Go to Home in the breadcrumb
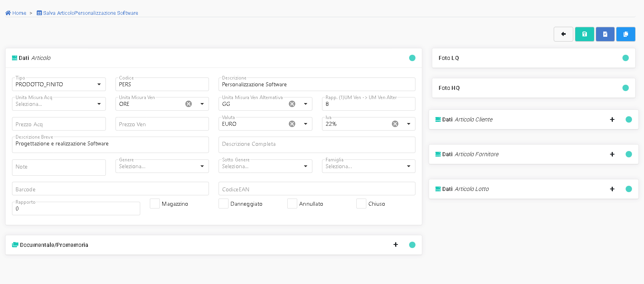The image size is (644, 284). click(x=16, y=13)
